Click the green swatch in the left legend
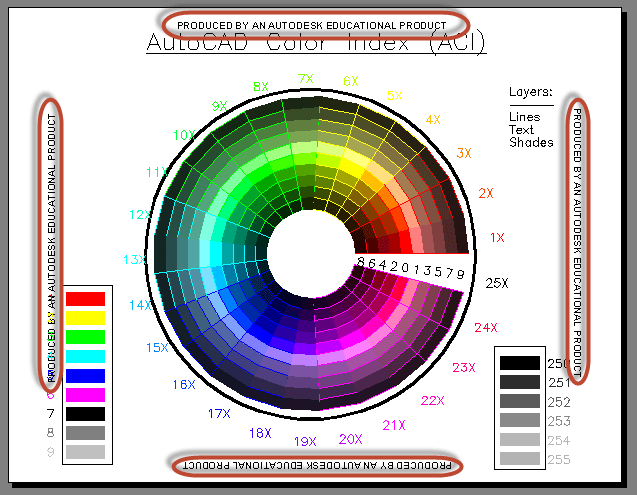The width and height of the screenshot is (637, 495). pyautogui.click(x=85, y=337)
